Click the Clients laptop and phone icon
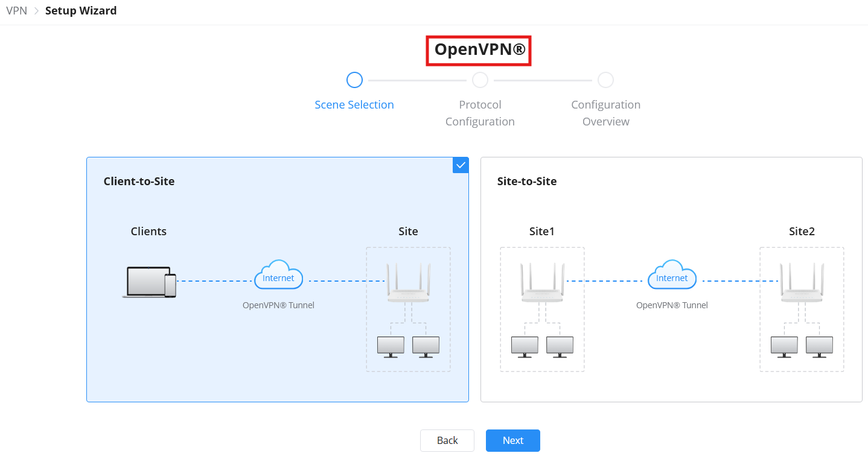 pos(149,282)
